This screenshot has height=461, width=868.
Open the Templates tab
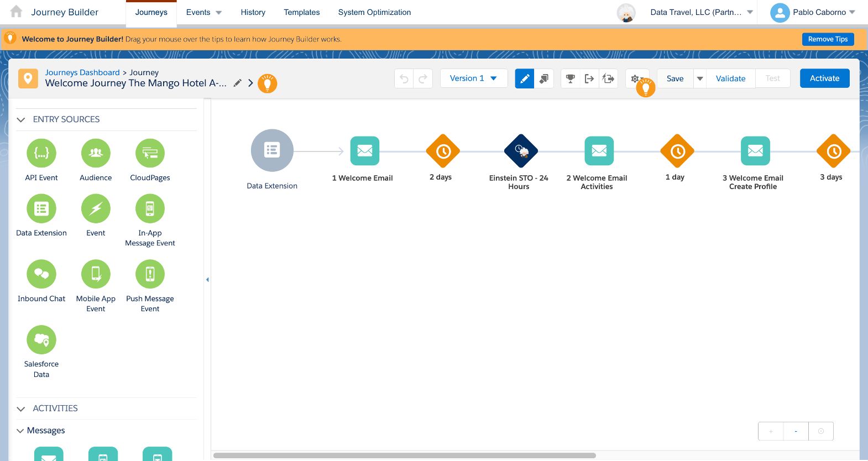click(302, 12)
